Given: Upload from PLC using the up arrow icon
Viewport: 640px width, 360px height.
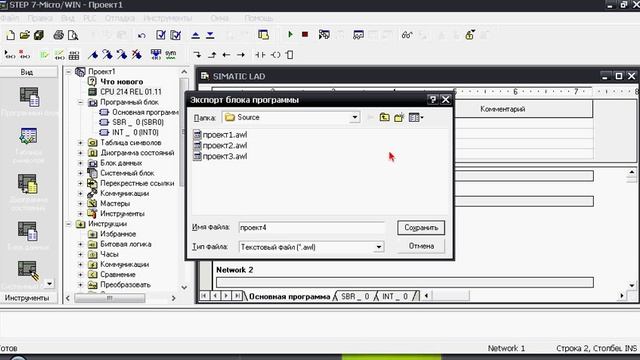Looking at the screenshot, I should (196, 36).
